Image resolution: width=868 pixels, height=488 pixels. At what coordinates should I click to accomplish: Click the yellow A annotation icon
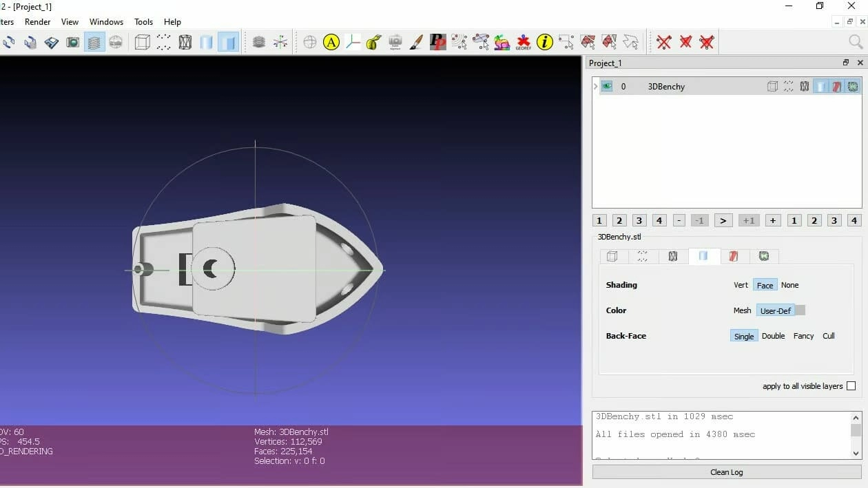331,43
